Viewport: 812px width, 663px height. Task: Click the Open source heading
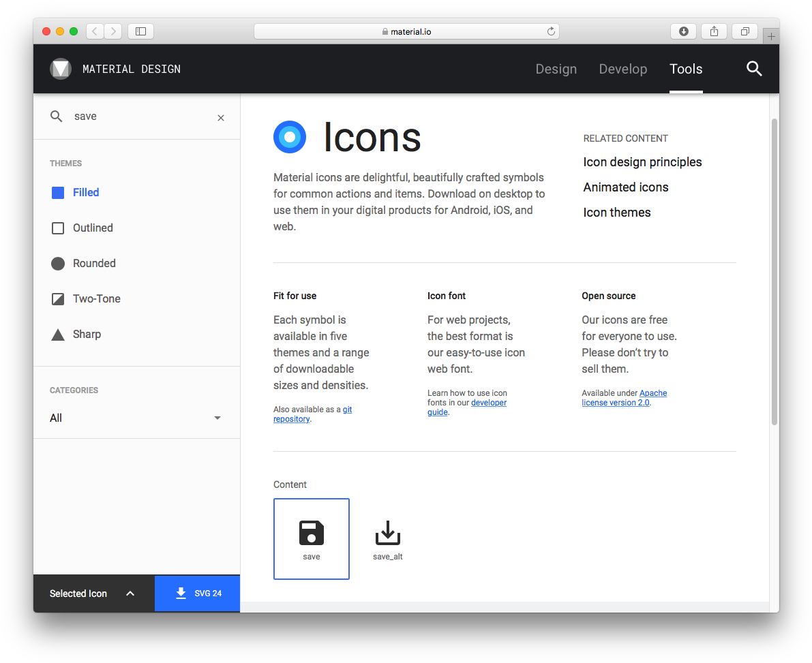(608, 296)
